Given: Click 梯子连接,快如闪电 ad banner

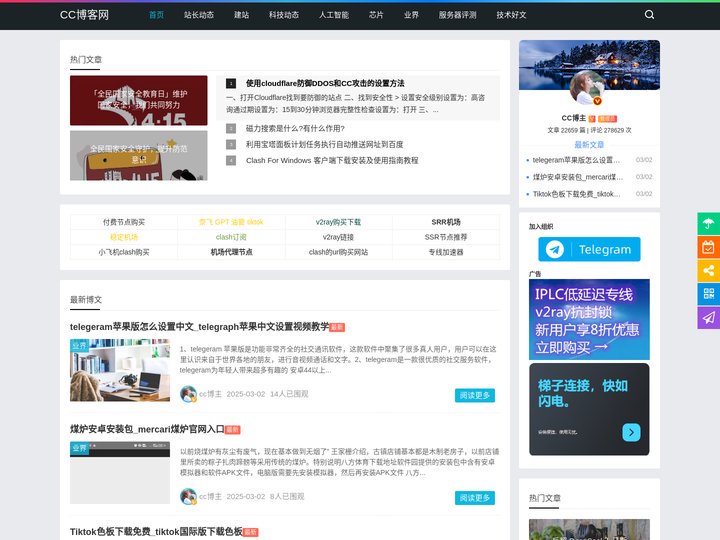Looking at the screenshot, I should 589,410.
